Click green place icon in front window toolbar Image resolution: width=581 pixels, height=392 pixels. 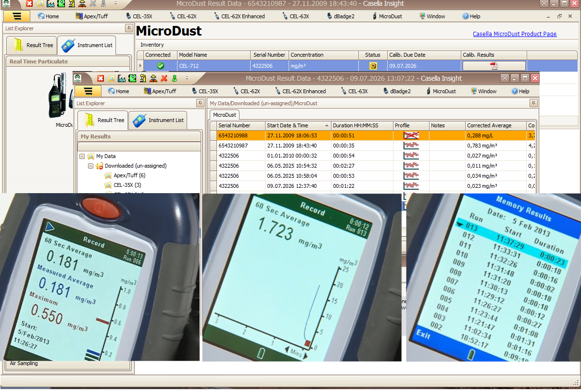pyautogui.click(x=132, y=78)
